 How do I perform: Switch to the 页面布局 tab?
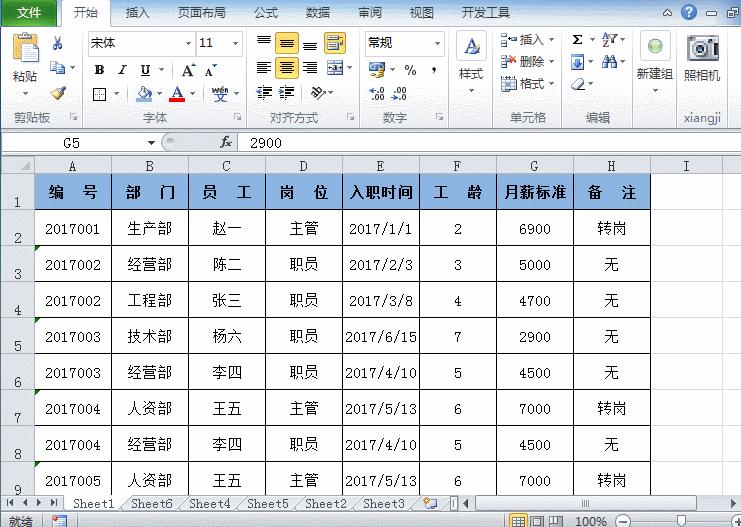[x=202, y=13]
